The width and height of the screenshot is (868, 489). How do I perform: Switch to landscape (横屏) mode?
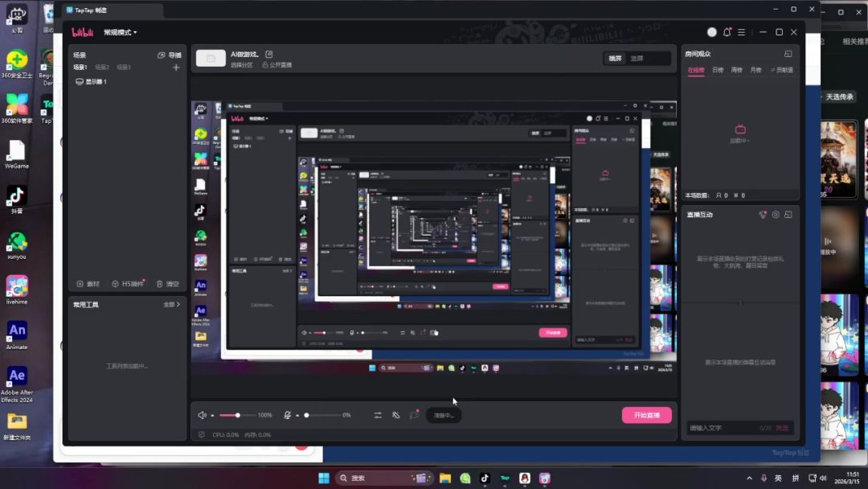615,59
